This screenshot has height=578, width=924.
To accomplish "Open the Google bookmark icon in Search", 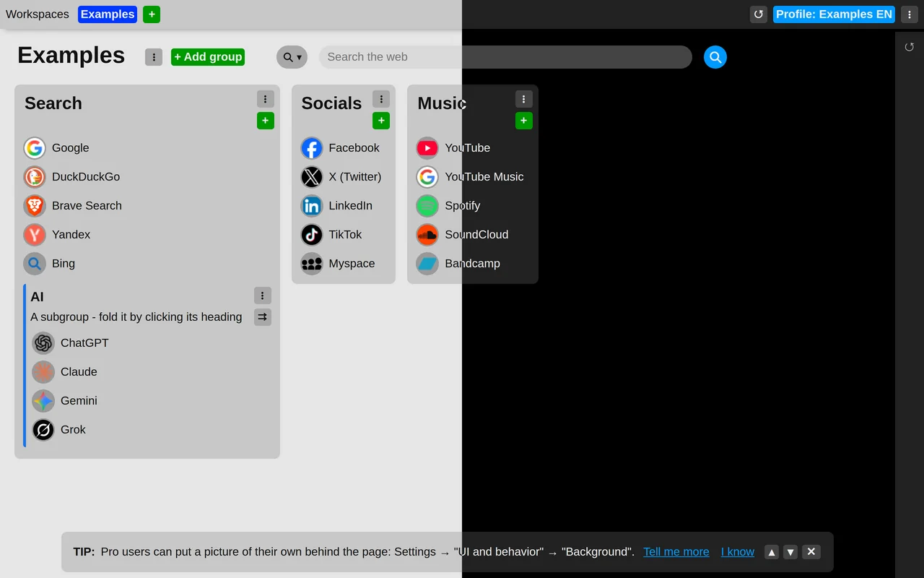I will tap(35, 148).
